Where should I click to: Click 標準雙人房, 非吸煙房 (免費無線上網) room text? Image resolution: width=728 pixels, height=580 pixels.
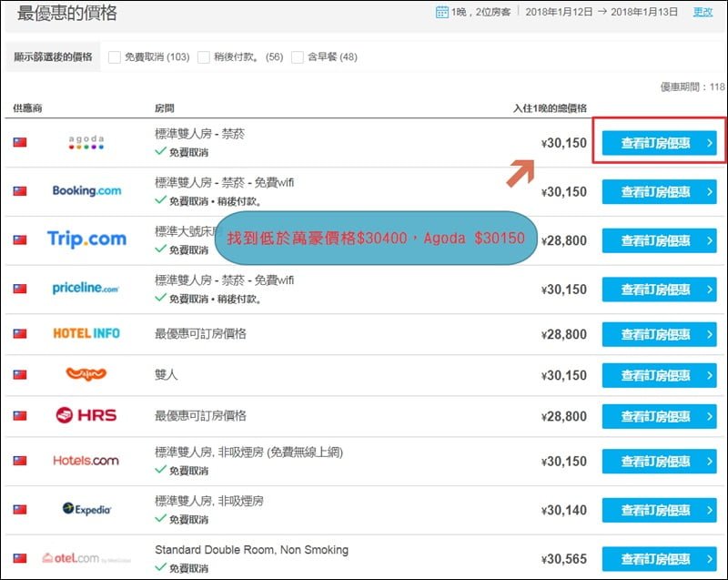(x=248, y=452)
